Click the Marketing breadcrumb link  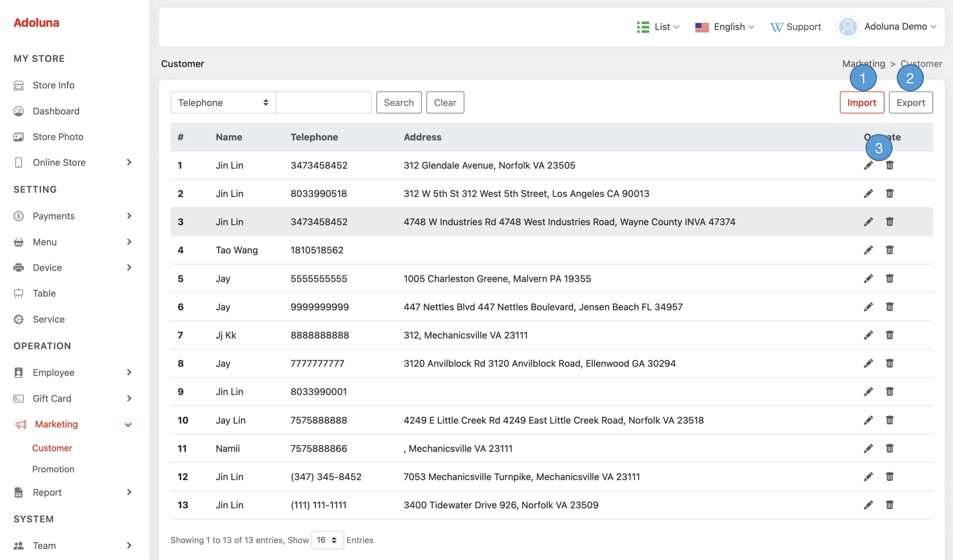(863, 64)
